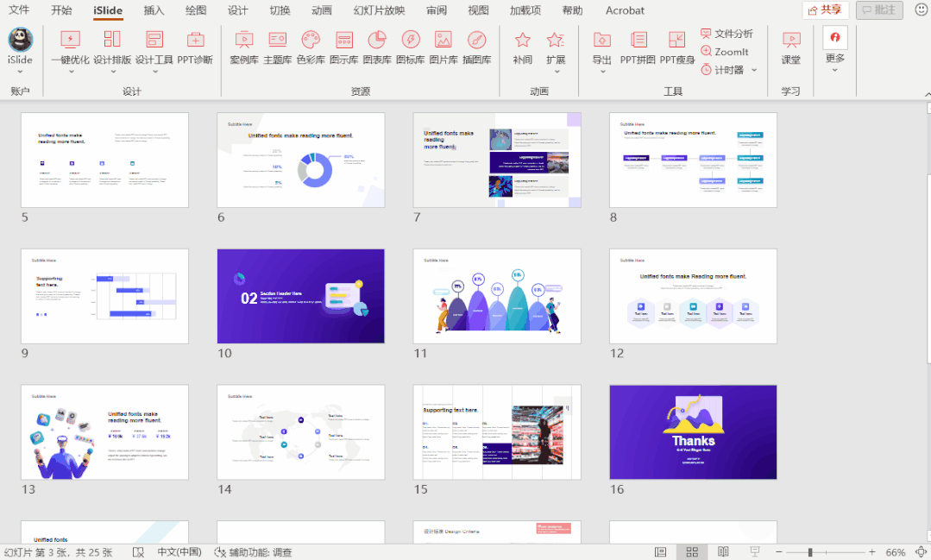Select slide 10 section header thumbnail
This screenshot has width=931, height=560.
(300, 296)
